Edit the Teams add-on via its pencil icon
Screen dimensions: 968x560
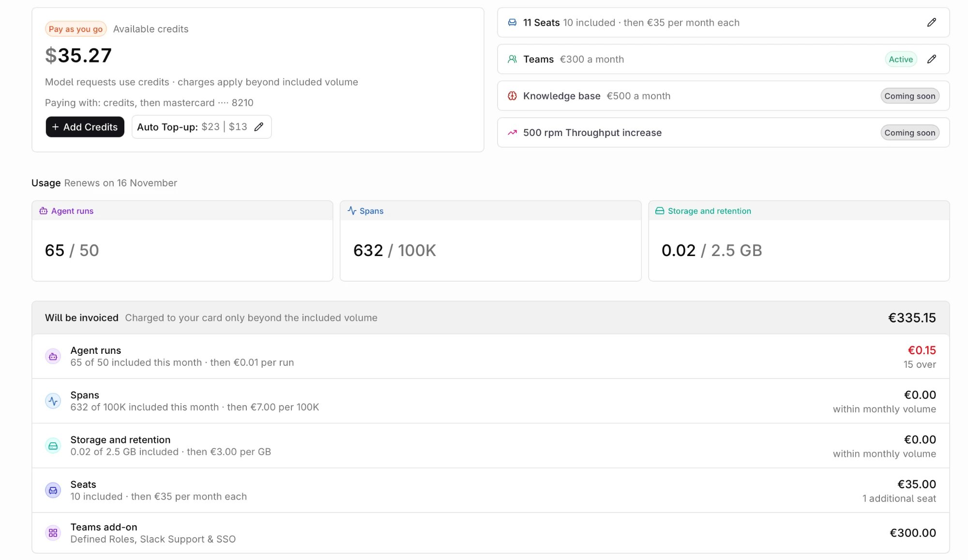click(931, 59)
